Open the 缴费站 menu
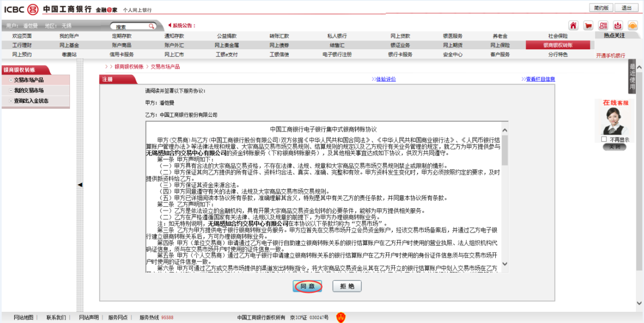The height and width of the screenshot is (323, 644). tap(69, 54)
